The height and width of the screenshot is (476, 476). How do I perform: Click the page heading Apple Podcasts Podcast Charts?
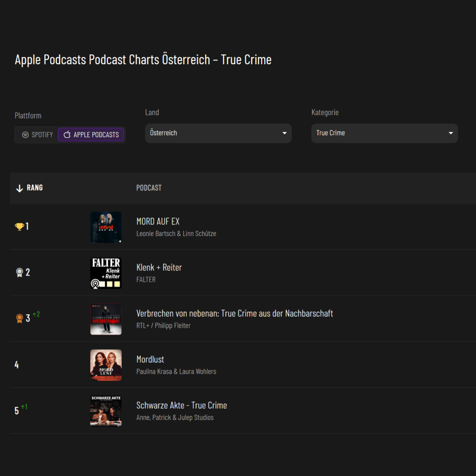[143, 59]
